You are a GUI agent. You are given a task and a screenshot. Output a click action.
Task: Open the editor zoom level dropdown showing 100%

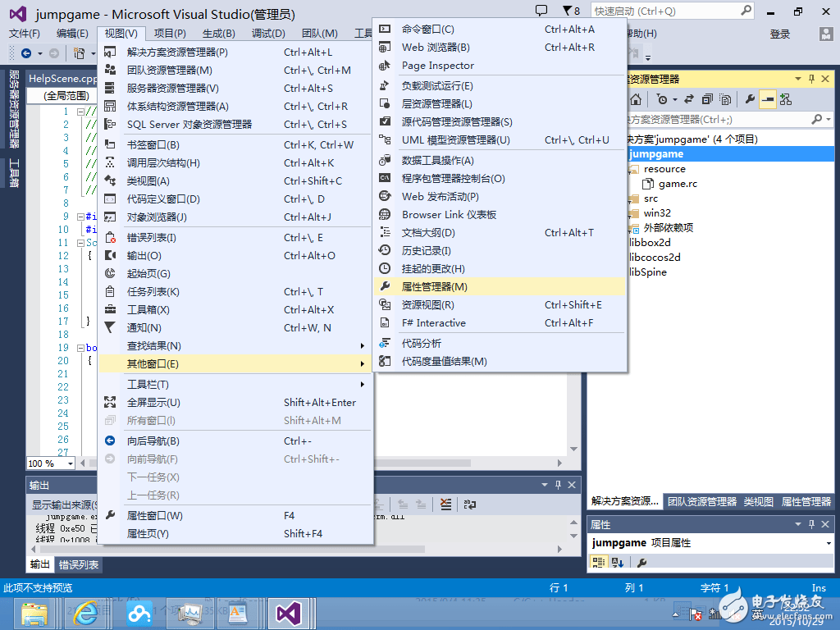pos(49,463)
